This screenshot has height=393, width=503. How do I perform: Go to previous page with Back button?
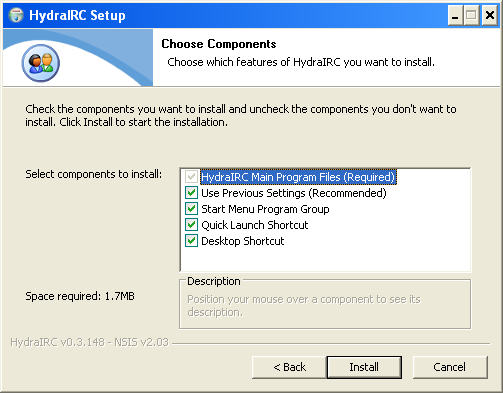coord(289,367)
